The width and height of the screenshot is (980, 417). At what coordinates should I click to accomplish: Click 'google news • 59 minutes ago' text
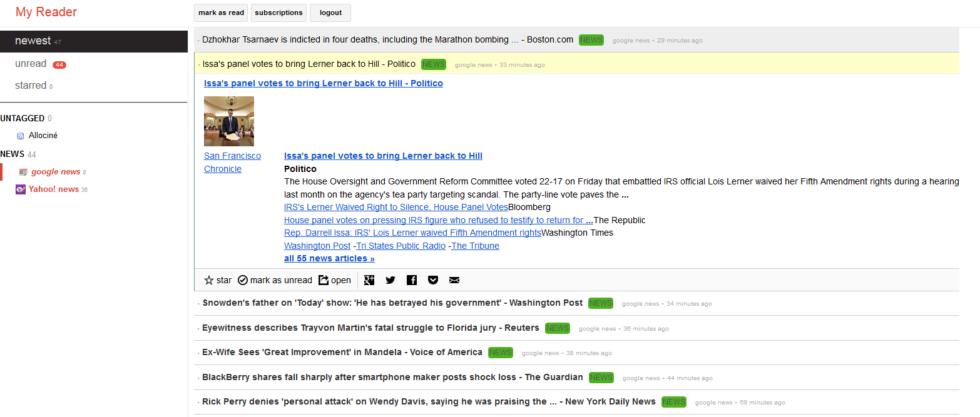pyautogui.click(x=740, y=403)
